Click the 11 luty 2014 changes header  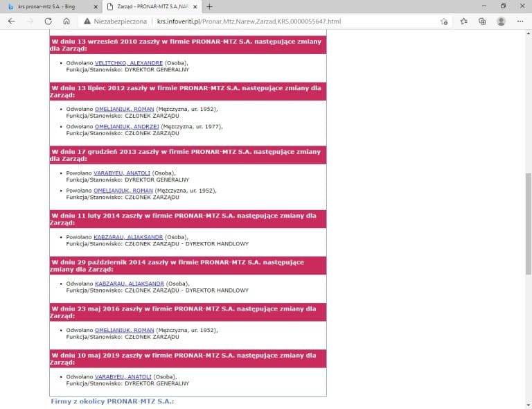click(x=188, y=219)
